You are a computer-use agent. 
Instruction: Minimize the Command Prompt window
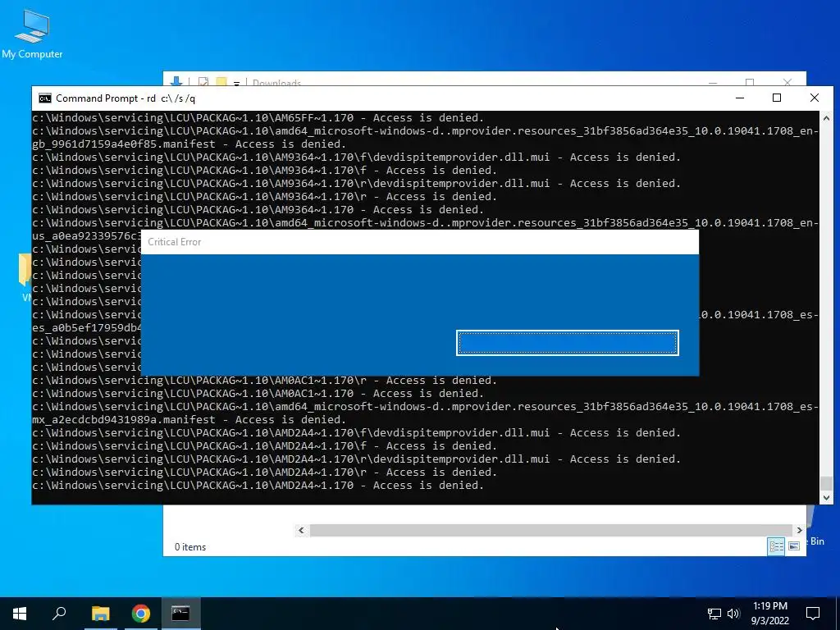pyautogui.click(x=740, y=98)
